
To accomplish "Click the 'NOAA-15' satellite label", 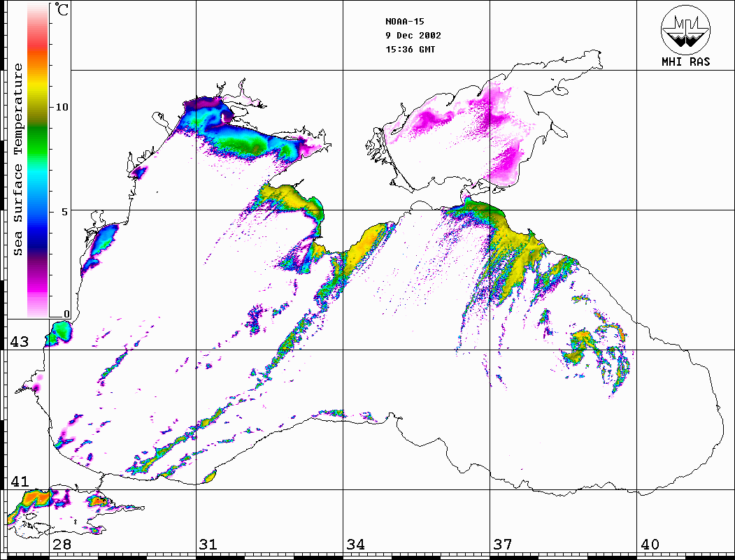I will pos(404,22).
